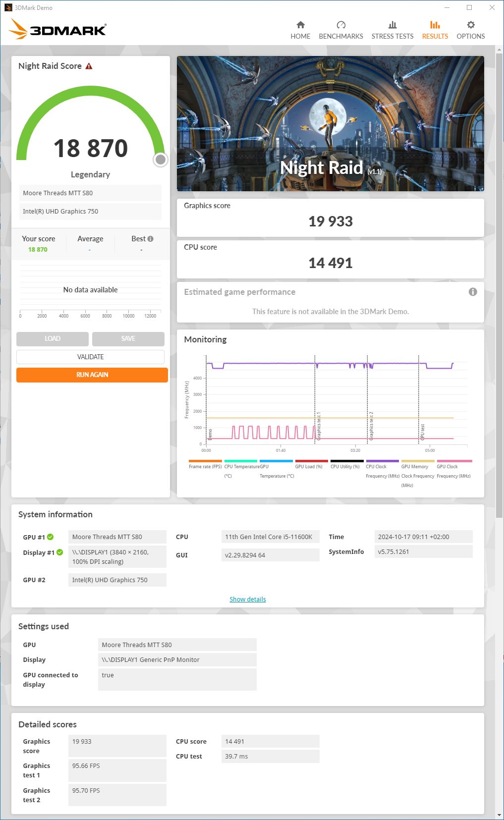Click the score gauge indicator knob
Screen dimensions: 504x820
[x=161, y=160]
